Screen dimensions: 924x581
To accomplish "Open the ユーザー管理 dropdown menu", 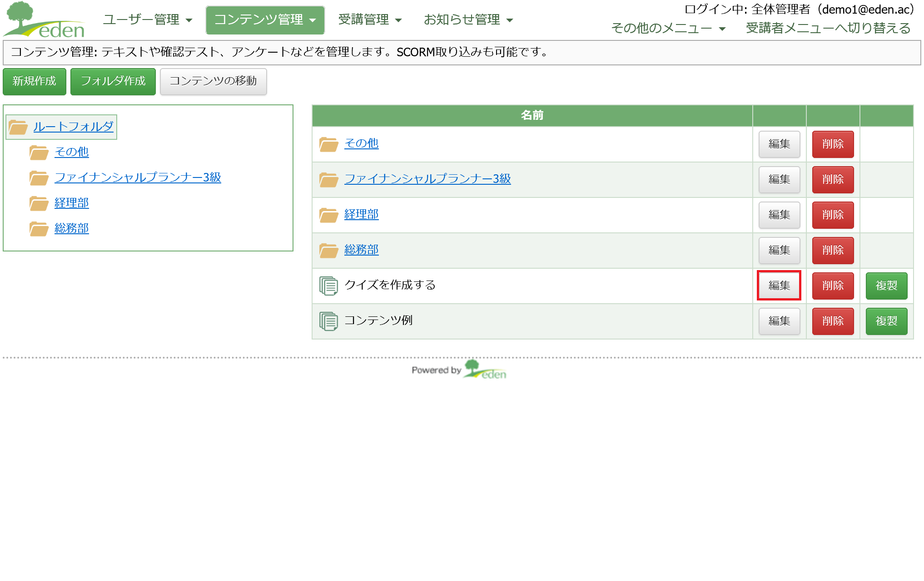I will (147, 20).
